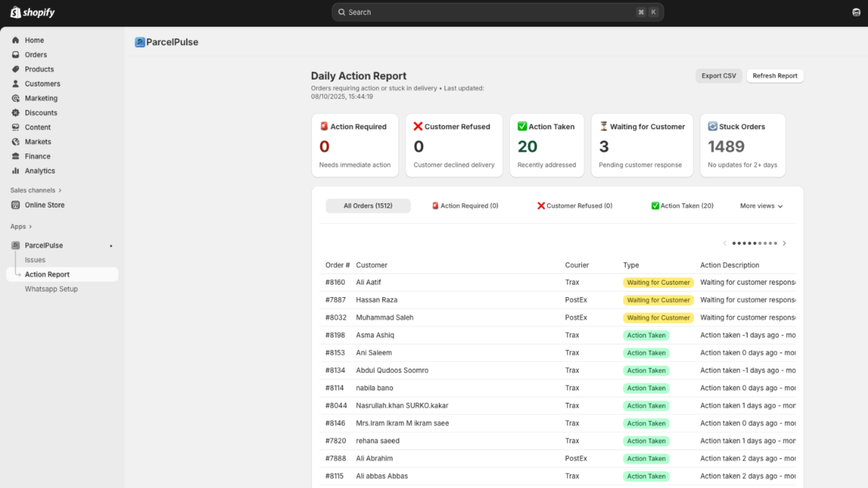Open Analytics from the sidebar
This screenshot has width=868, height=488.
[40, 171]
